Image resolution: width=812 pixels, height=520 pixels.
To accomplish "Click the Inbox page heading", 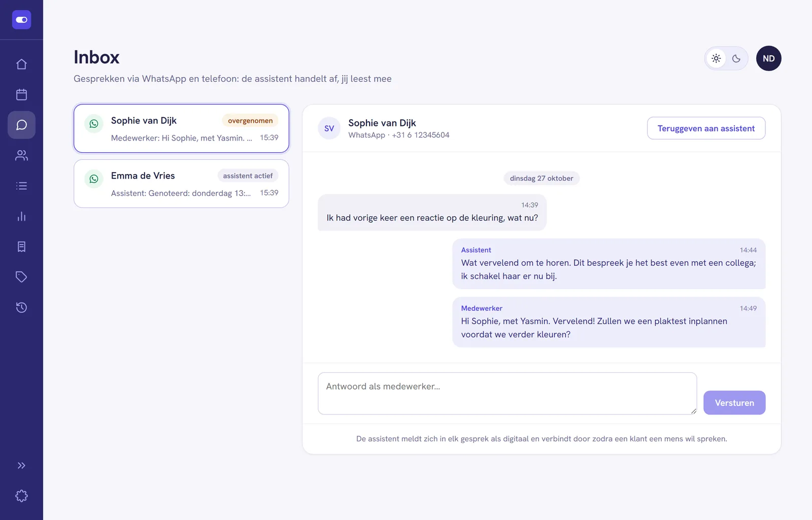I will 96,57.
